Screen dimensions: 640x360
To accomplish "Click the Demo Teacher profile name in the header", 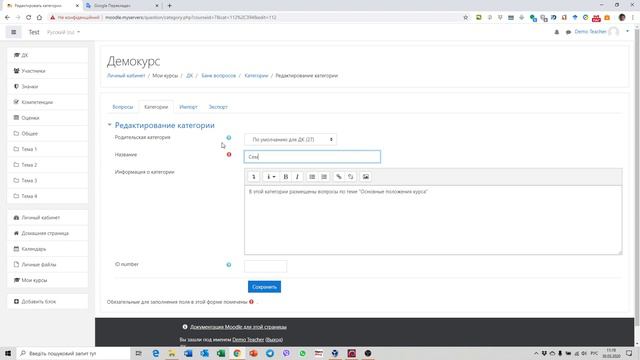I will tap(590, 31).
